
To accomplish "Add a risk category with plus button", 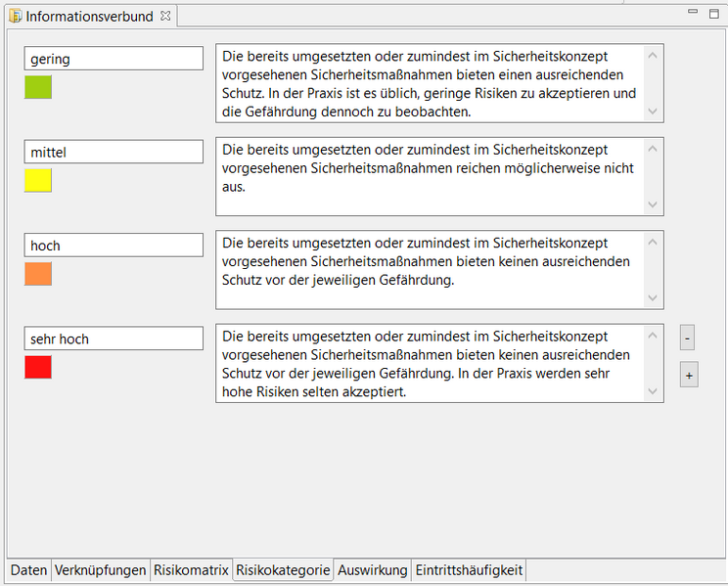I will point(689,375).
